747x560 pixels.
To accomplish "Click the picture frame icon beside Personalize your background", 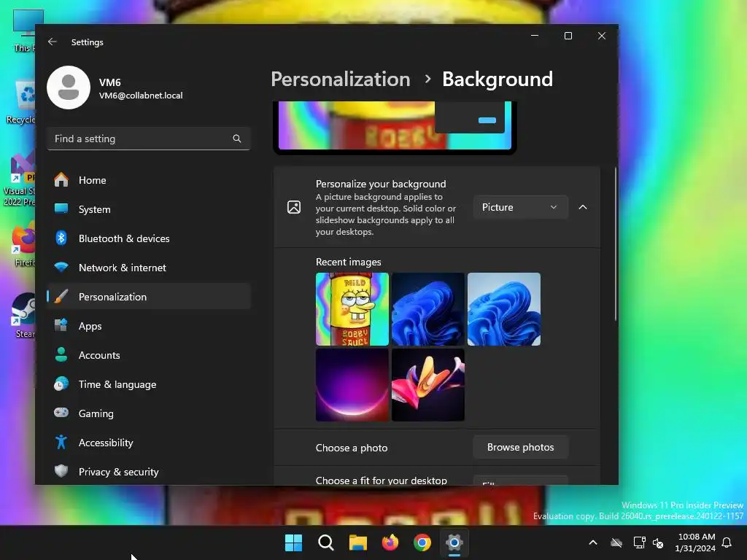I will coord(294,207).
